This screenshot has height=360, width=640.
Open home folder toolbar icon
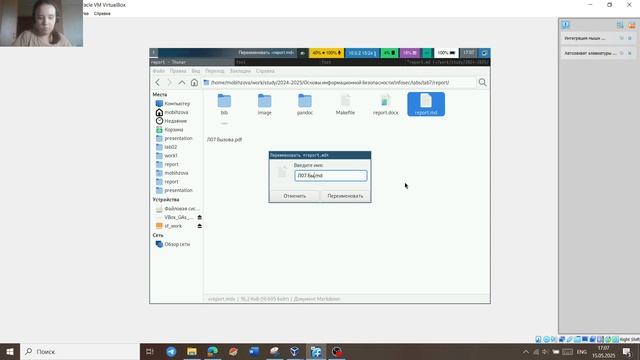[x=194, y=82]
